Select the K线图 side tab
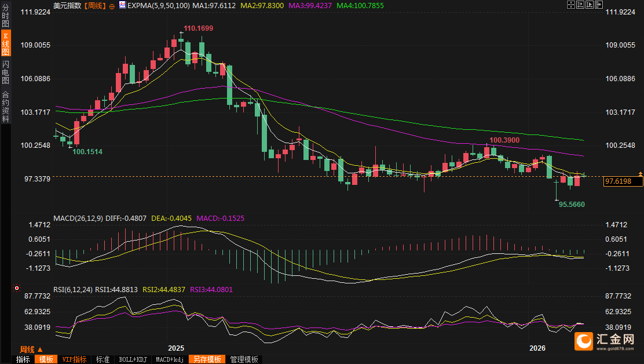 [5, 44]
